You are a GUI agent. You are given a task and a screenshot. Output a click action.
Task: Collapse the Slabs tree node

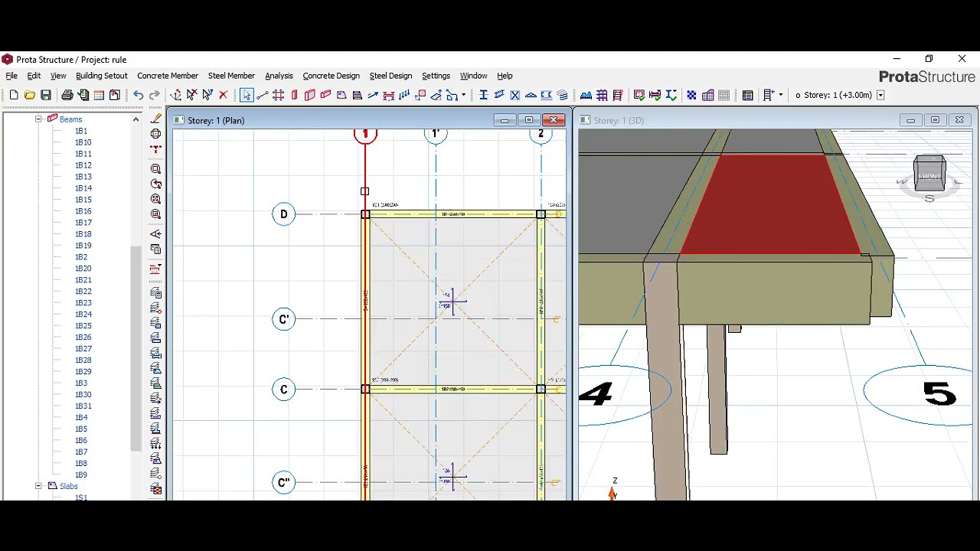pos(38,486)
